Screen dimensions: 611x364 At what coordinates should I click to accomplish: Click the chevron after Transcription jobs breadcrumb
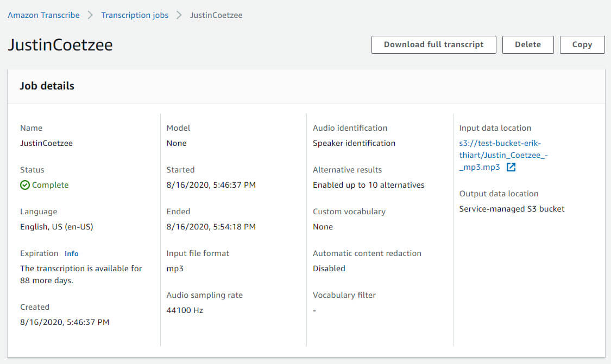click(x=179, y=15)
